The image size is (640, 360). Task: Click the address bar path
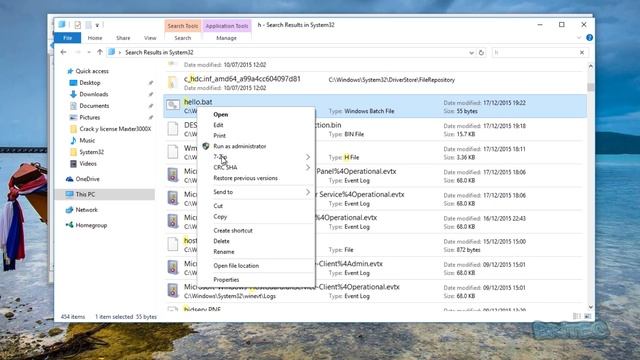(x=159, y=52)
